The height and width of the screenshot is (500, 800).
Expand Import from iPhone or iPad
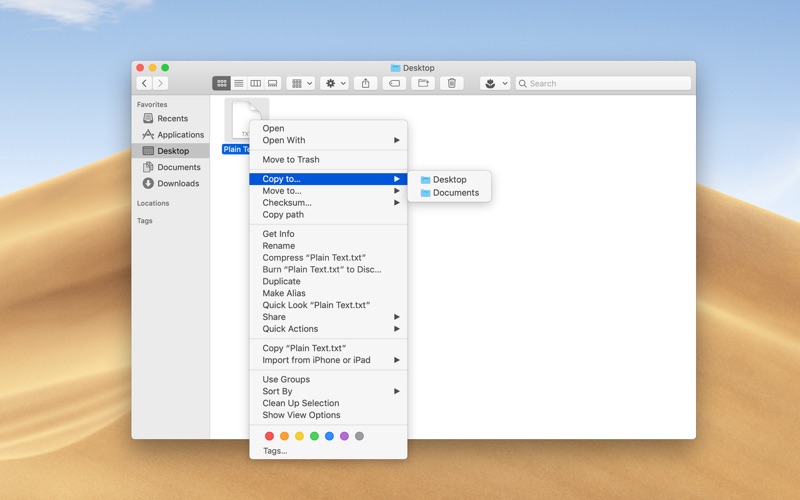328,360
